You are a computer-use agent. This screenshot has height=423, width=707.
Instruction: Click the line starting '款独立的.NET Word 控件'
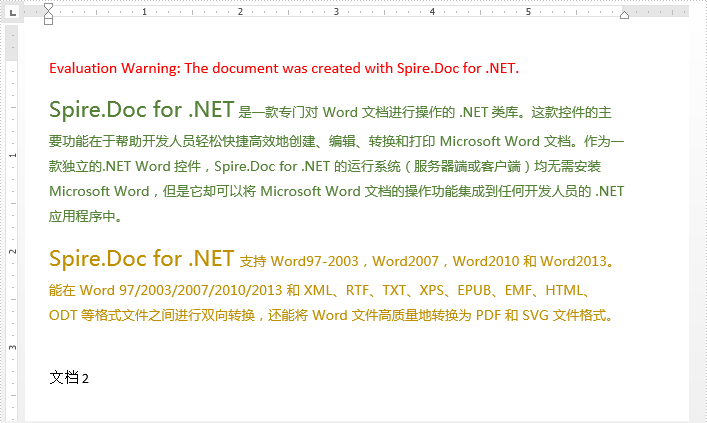(325, 166)
